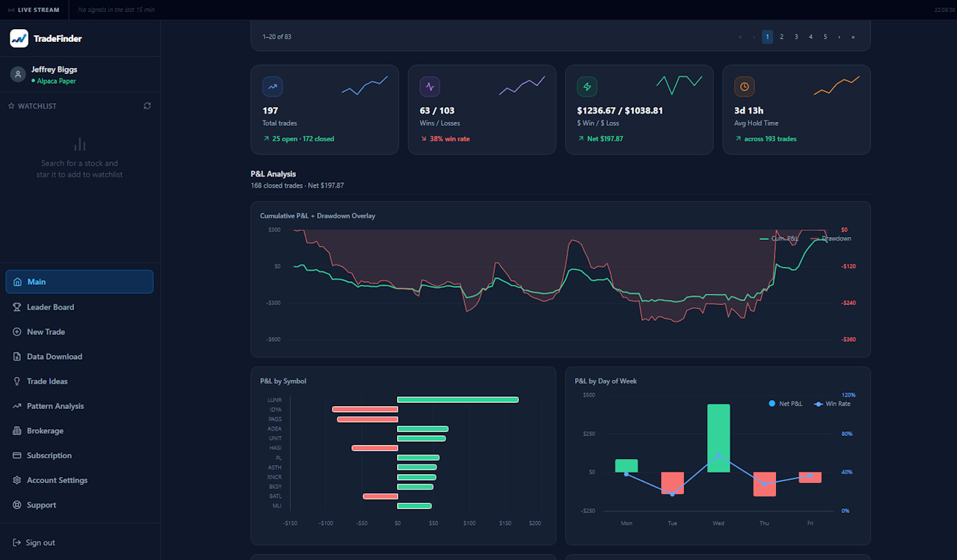
Task: Open the Subscription page
Action: coord(80,455)
